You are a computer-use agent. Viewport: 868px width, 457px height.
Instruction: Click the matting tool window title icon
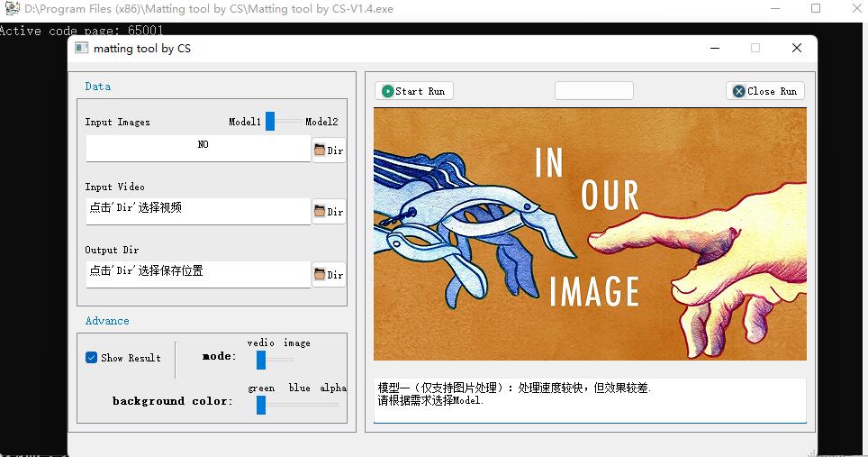tap(81, 48)
